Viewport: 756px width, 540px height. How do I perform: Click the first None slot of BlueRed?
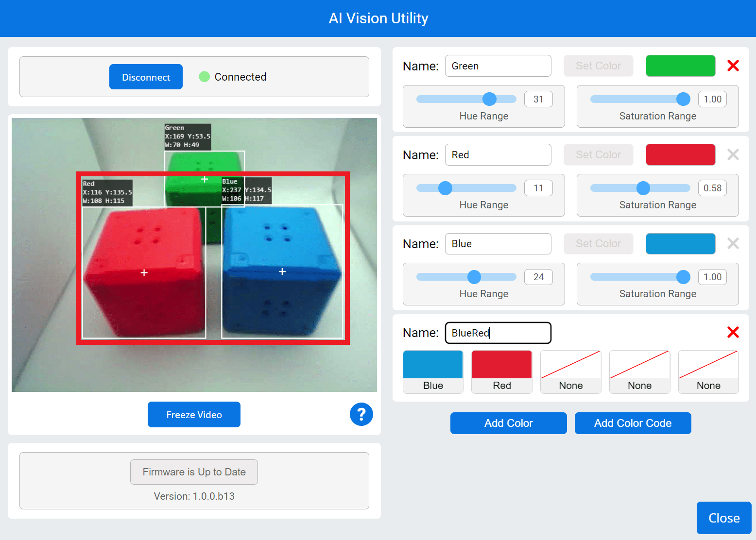[x=570, y=371]
